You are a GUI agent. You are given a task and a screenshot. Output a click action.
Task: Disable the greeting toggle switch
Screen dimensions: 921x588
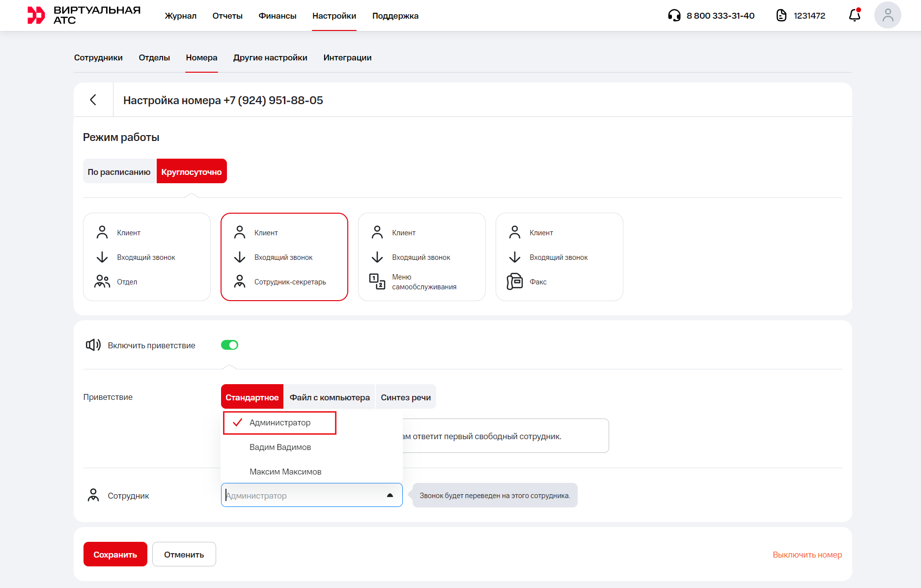(229, 345)
